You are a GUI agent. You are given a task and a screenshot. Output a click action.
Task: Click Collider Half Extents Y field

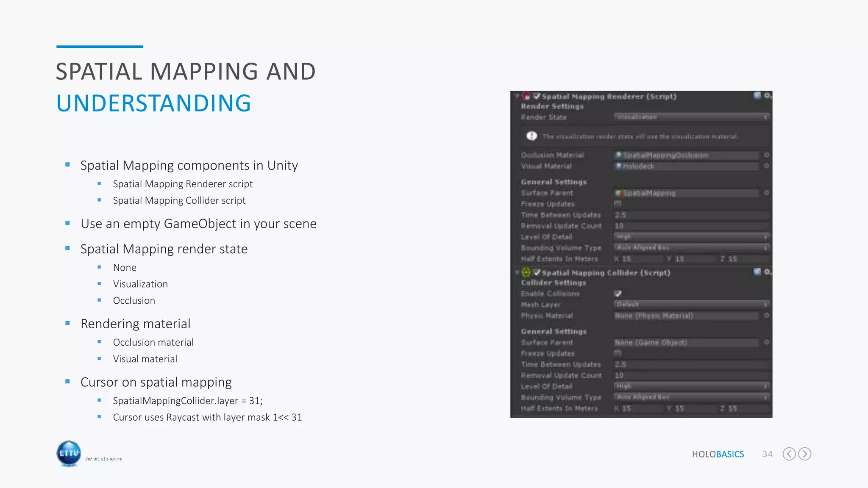[x=695, y=408]
